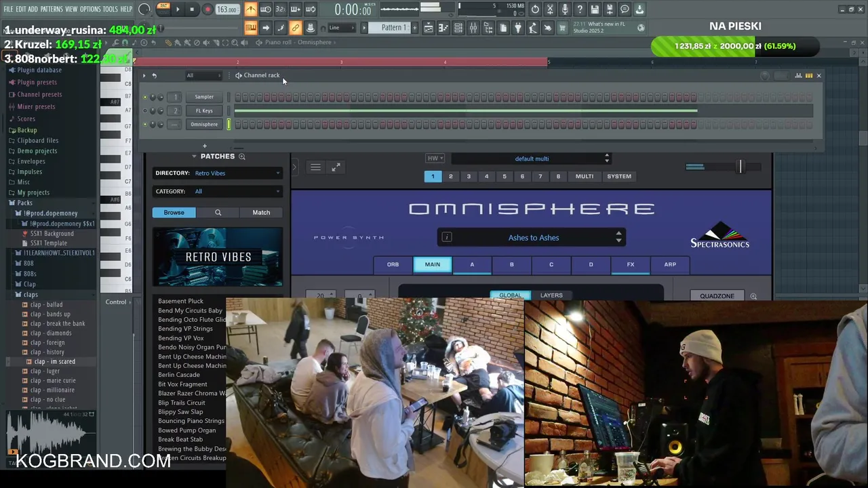Click the Omnisphere channel button

[x=204, y=124]
